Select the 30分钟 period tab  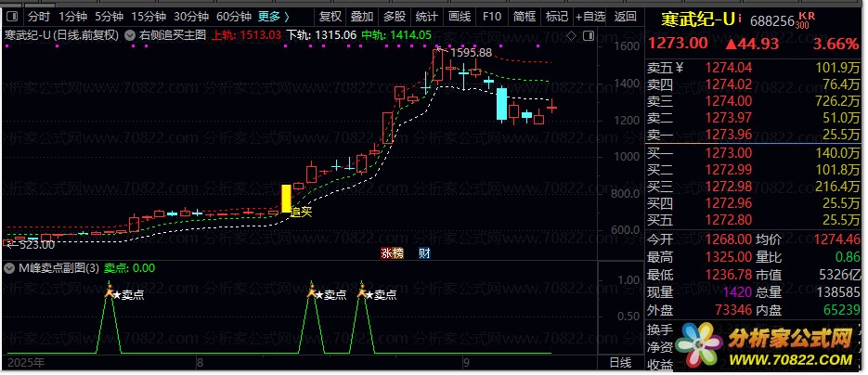(191, 17)
